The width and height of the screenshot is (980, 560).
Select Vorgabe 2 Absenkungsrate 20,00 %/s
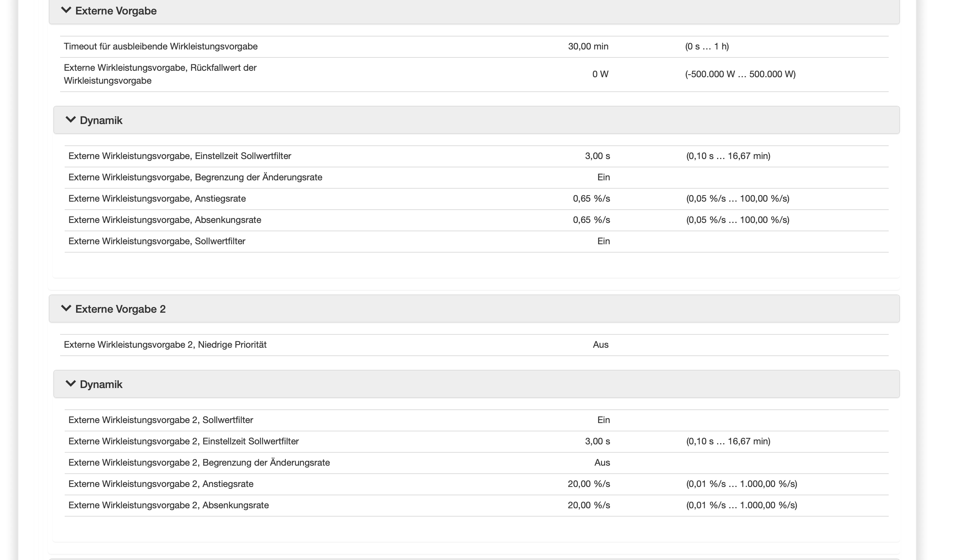click(x=589, y=505)
